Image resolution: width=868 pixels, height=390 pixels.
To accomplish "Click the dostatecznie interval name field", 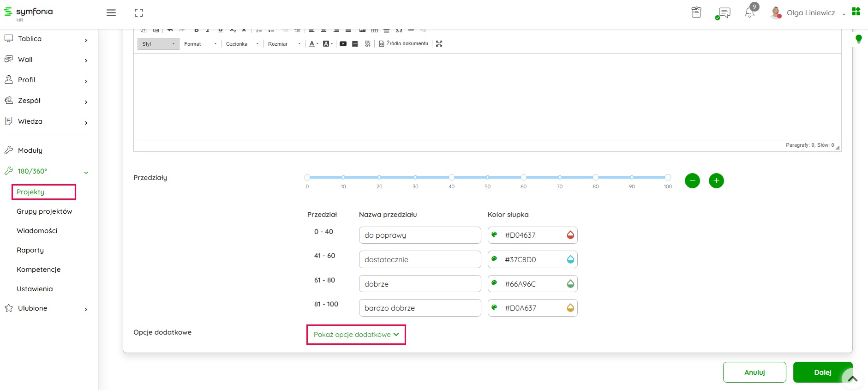I will [x=419, y=259].
